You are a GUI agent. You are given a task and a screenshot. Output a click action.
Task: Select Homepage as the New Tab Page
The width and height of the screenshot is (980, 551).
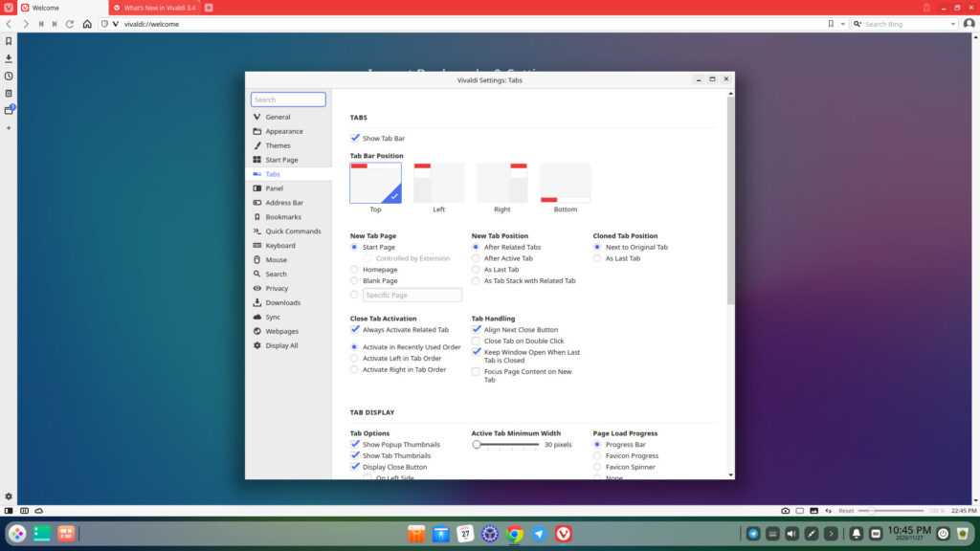355,269
